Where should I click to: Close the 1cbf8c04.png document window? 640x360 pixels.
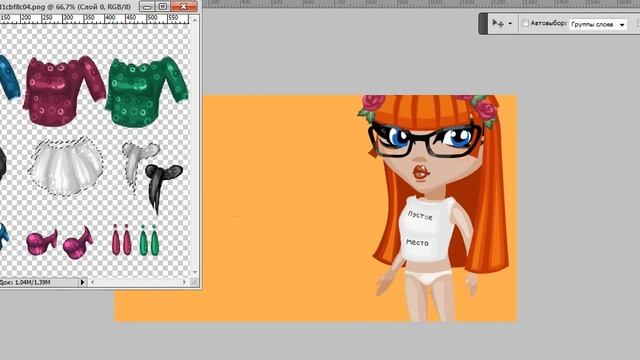click(184, 7)
